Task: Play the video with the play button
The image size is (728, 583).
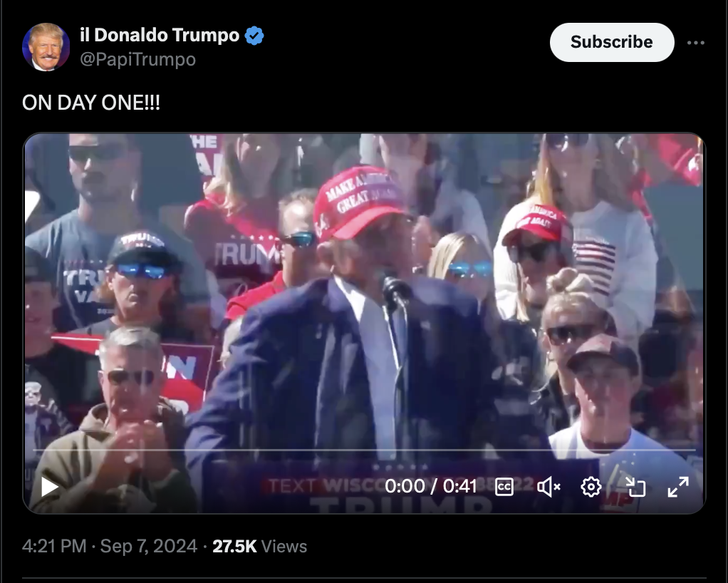Action: [x=49, y=487]
